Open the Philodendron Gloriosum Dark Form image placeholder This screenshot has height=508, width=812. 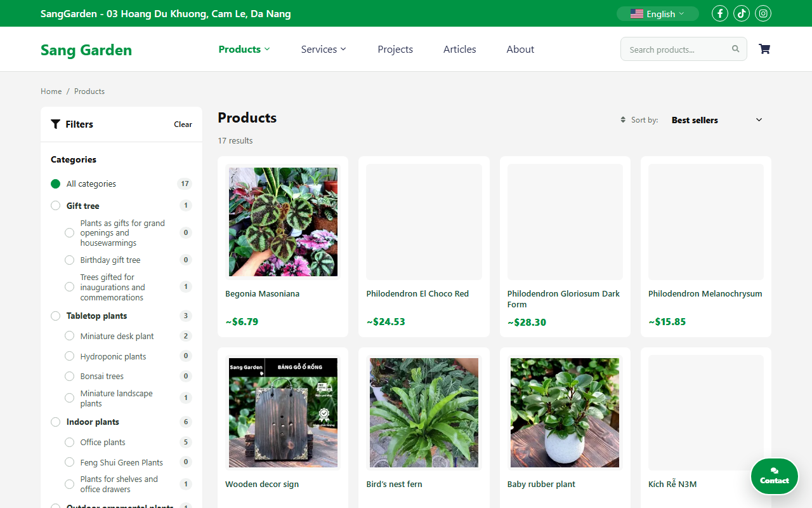click(x=565, y=222)
